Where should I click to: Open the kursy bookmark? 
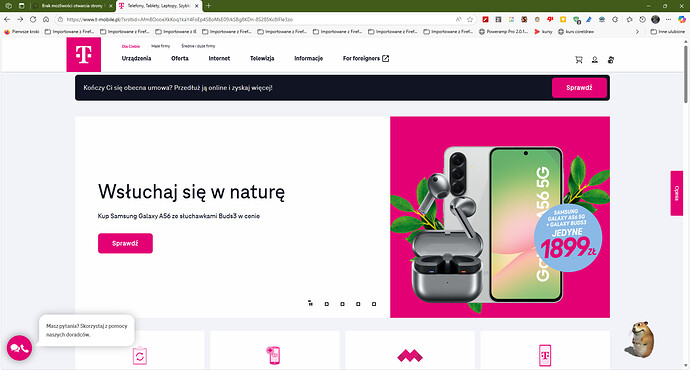pyautogui.click(x=543, y=32)
